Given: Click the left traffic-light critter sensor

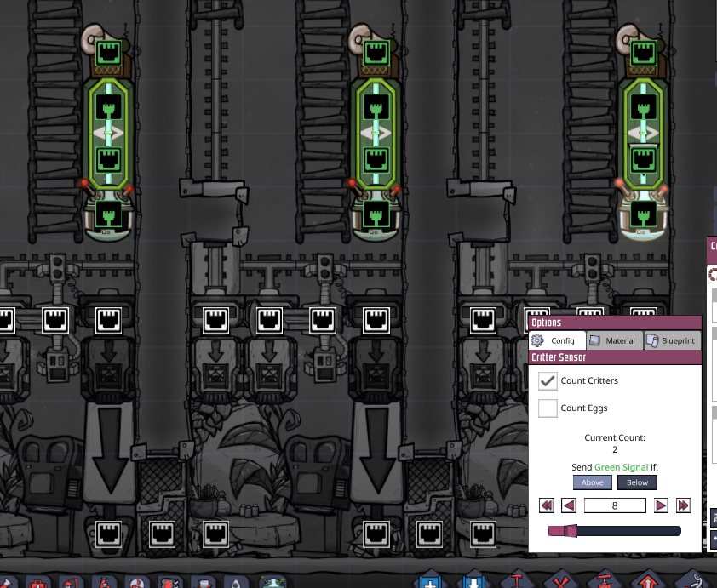Looking at the screenshot, I should 57,268.
